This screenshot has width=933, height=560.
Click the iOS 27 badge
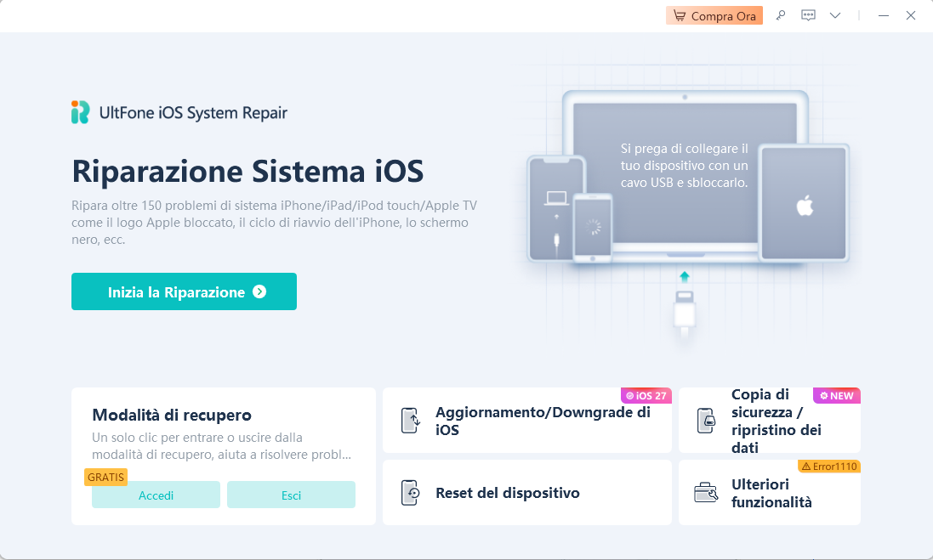point(646,396)
